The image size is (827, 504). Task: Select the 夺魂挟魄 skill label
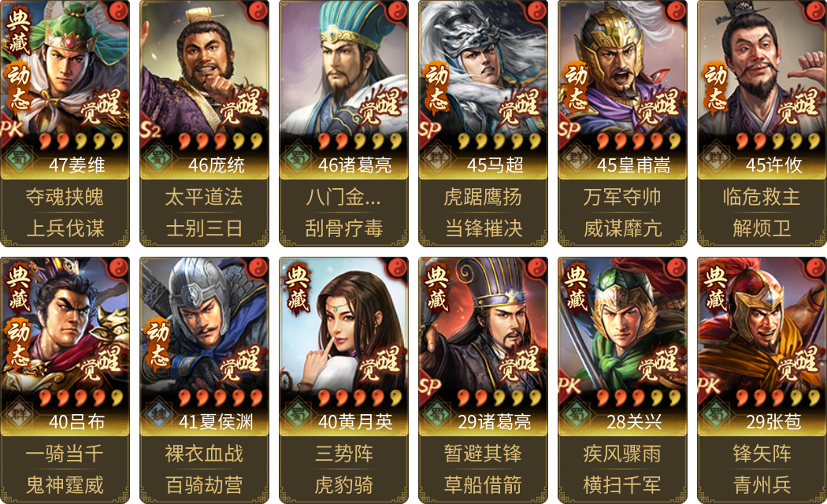click(x=65, y=197)
